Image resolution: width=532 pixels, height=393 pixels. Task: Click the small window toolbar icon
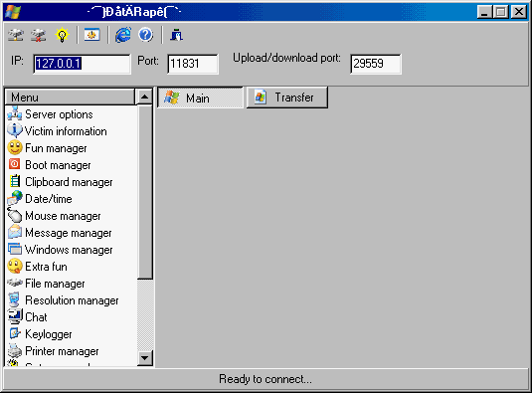pyautogui.click(x=91, y=35)
